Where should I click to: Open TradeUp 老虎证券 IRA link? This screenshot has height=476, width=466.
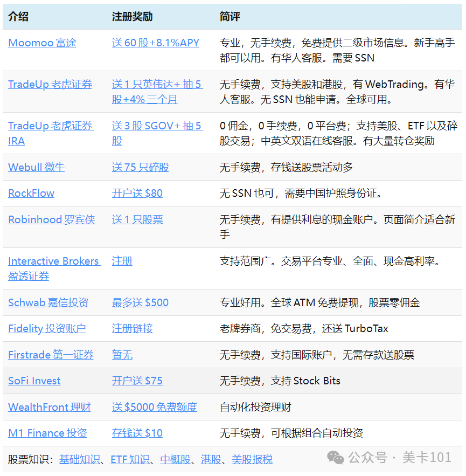pos(51,133)
